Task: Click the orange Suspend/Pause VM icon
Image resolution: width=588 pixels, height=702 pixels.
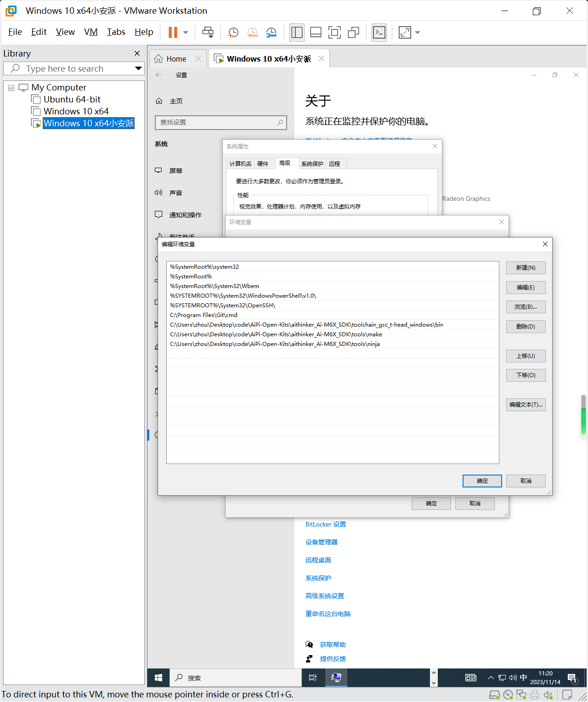Action: tap(173, 32)
